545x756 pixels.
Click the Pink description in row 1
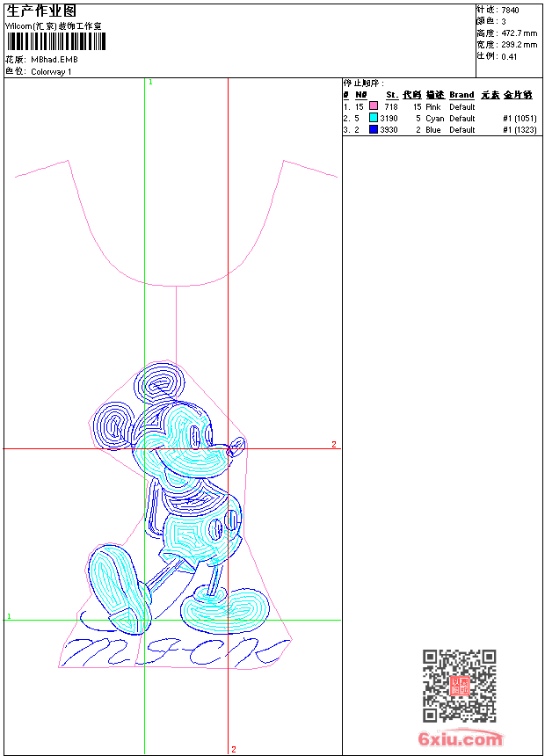pyautogui.click(x=433, y=107)
